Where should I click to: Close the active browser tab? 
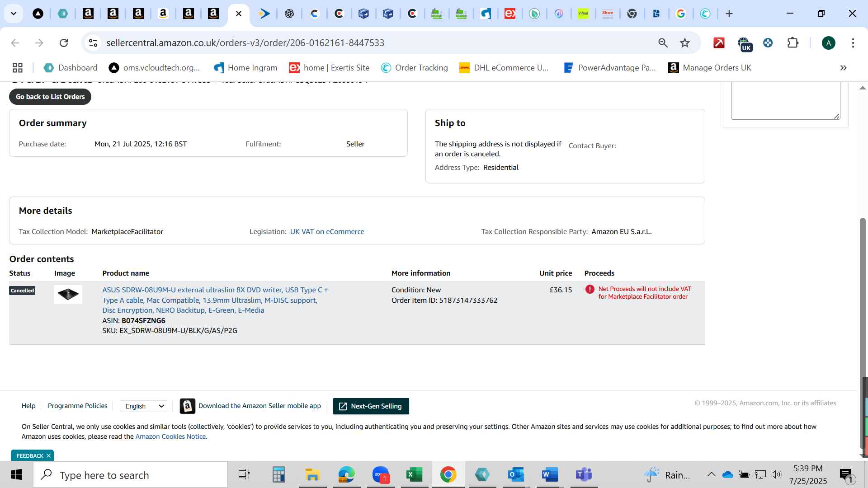pos(239,14)
